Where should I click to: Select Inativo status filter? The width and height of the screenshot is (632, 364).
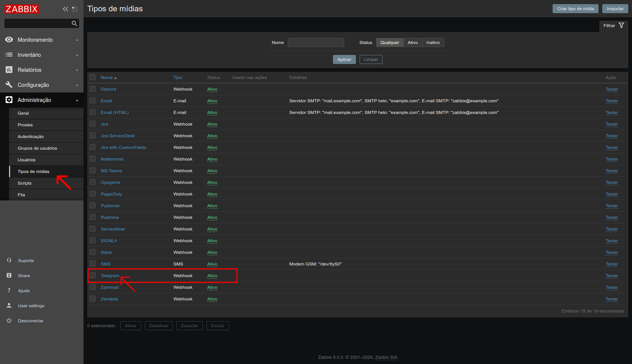[433, 42]
